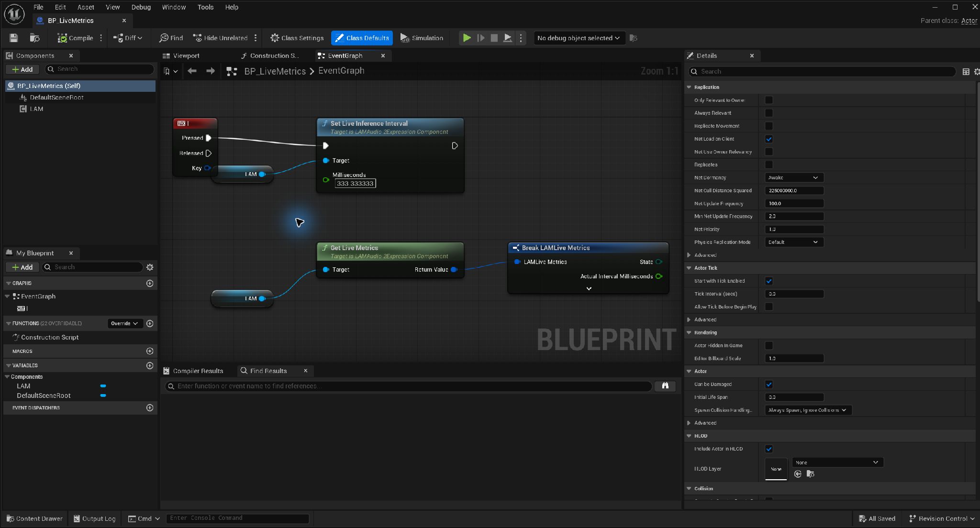Viewport: 980px width, 528px height.
Task: Play the level with the green play button
Action: click(467, 38)
